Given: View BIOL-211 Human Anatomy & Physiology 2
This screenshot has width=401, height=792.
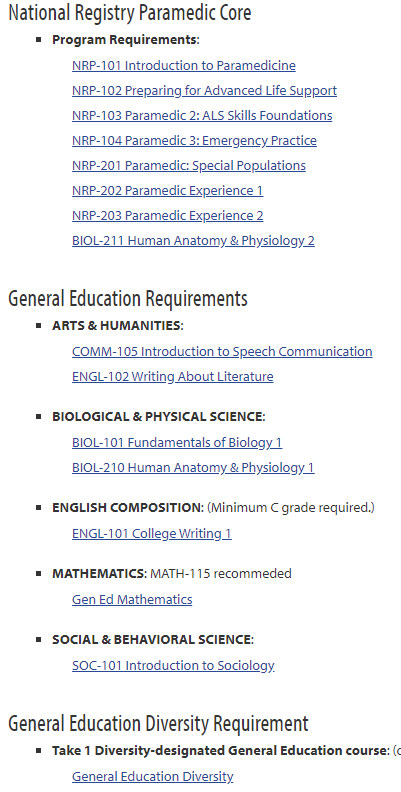Looking at the screenshot, I should pyautogui.click(x=193, y=241).
